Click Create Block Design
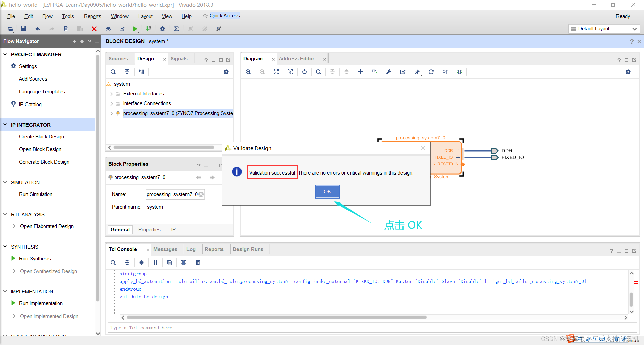 point(42,137)
